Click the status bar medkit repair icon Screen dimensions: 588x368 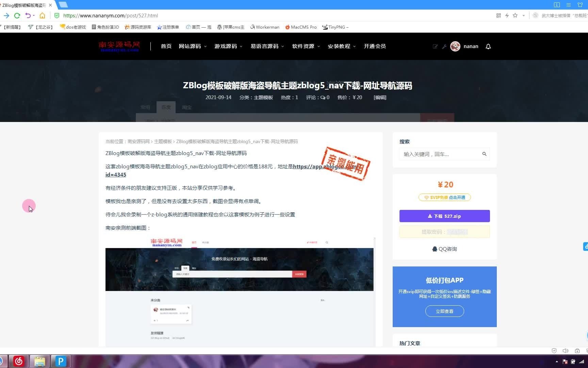click(x=577, y=351)
